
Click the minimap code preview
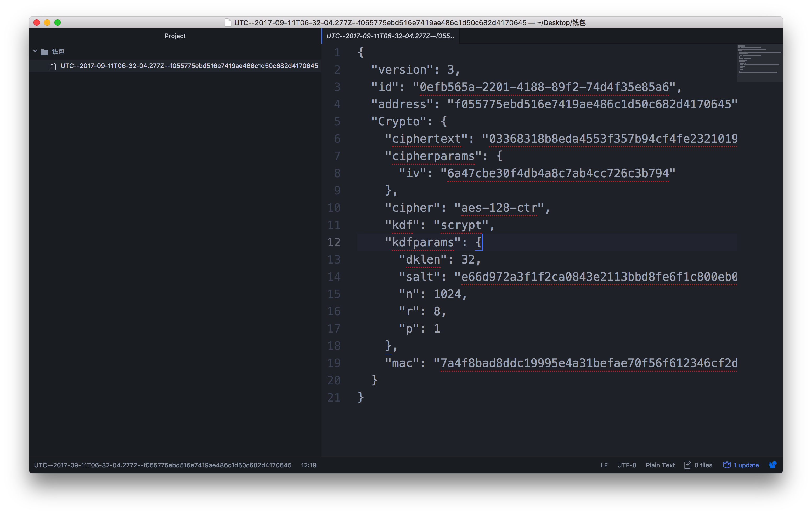759,61
